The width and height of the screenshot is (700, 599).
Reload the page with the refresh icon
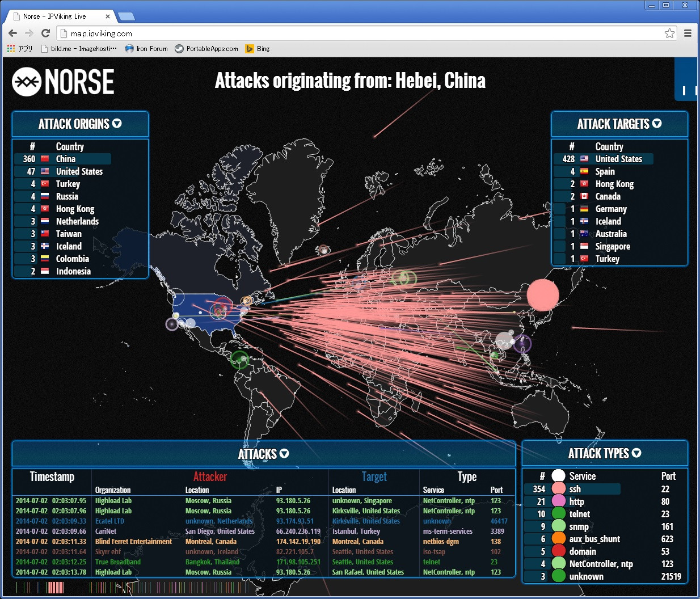(45, 33)
